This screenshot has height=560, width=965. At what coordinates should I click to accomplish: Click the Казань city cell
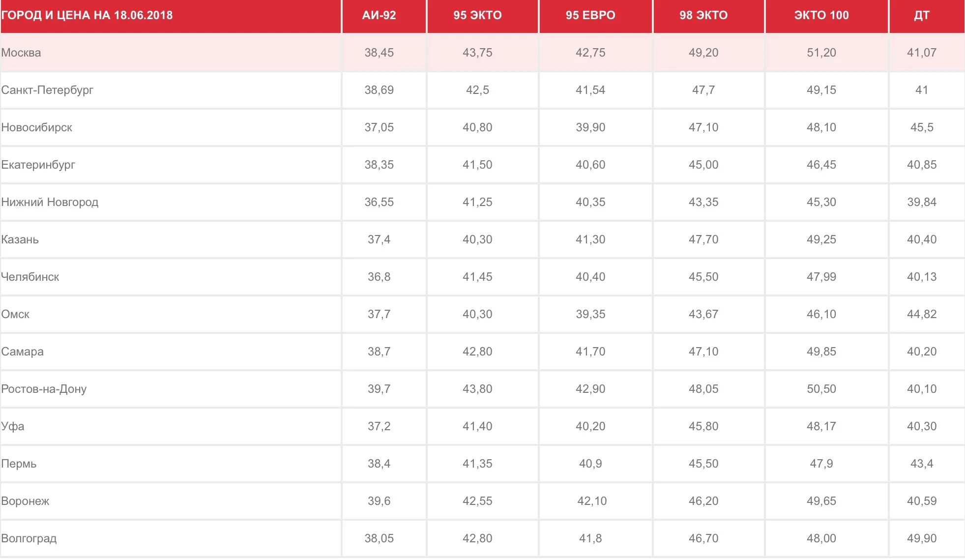[20, 239]
